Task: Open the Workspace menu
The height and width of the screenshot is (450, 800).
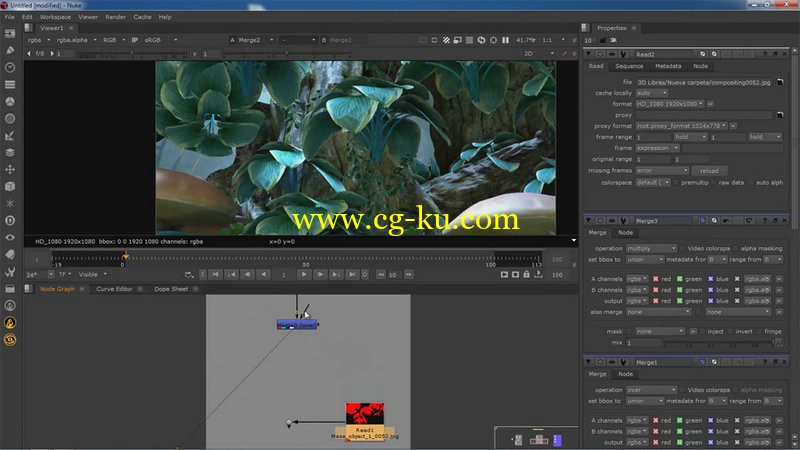Action: [55, 17]
